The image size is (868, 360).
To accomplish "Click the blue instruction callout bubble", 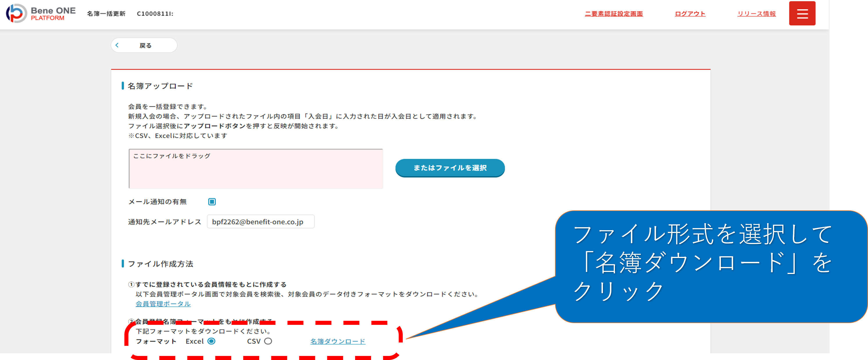I will pyautogui.click(x=711, y=266).
